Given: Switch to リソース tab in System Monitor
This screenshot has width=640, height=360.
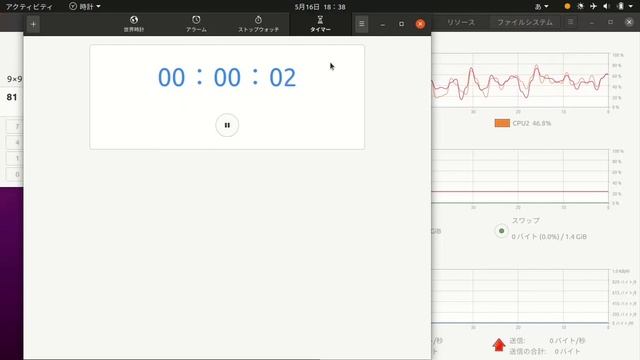Looking at the screenshot, I should 461,22.
